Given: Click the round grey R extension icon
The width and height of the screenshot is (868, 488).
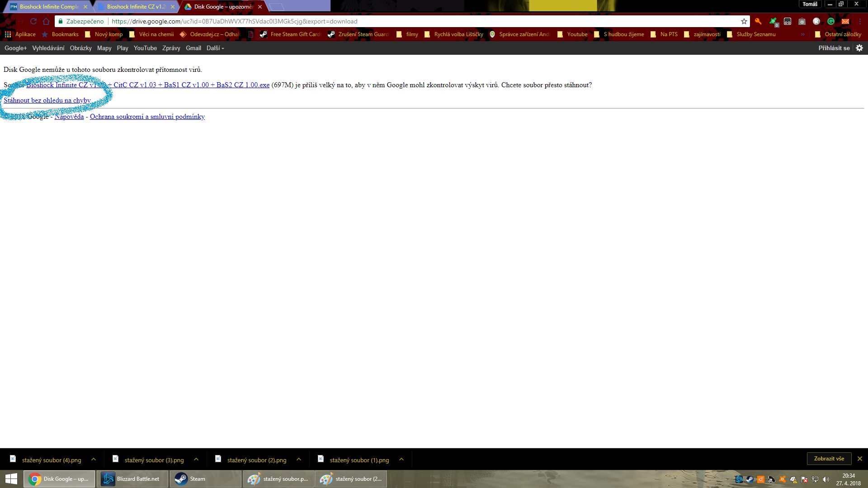Looking at the screenshot, I should (816, 21).
